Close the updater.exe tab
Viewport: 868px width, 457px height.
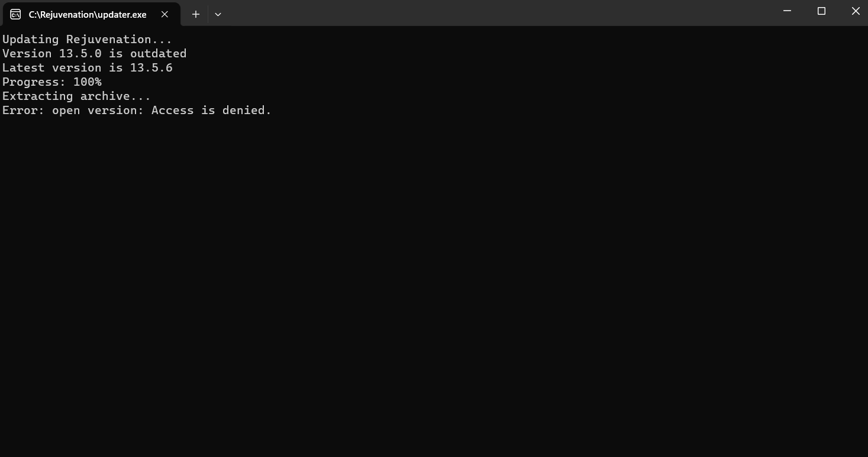pyautogui.click(x=165, y=14)
